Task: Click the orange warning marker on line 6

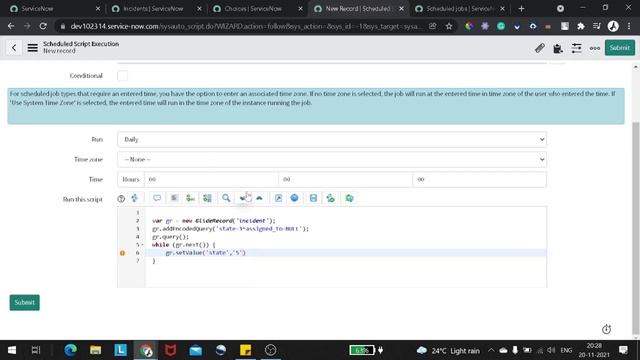Action: (122, 253)
